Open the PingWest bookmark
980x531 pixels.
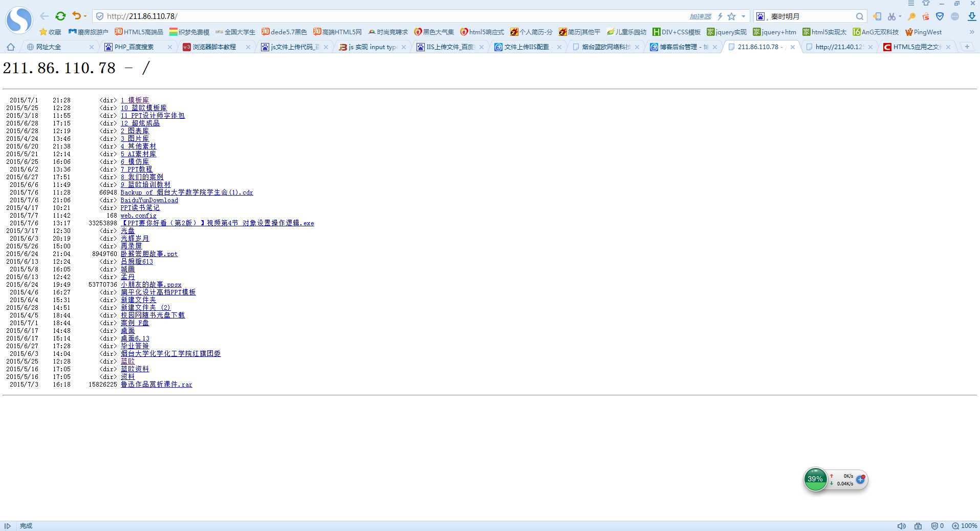[924, 32]
